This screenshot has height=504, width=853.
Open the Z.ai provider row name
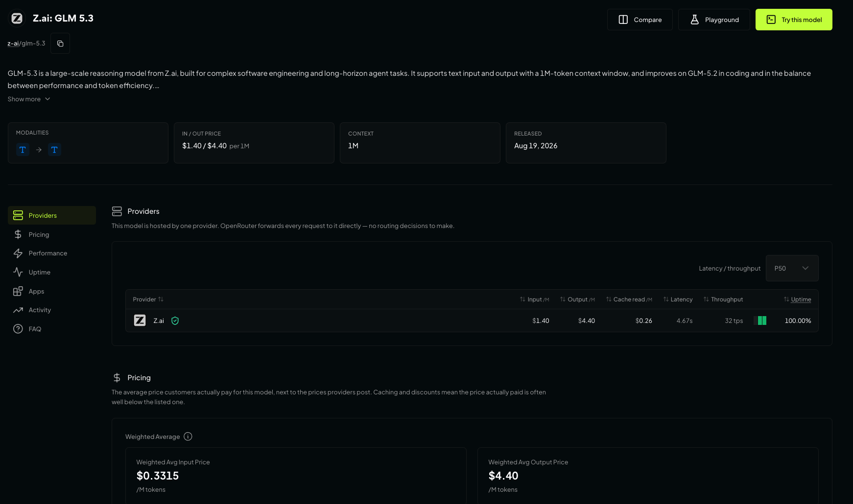point(159,321)
